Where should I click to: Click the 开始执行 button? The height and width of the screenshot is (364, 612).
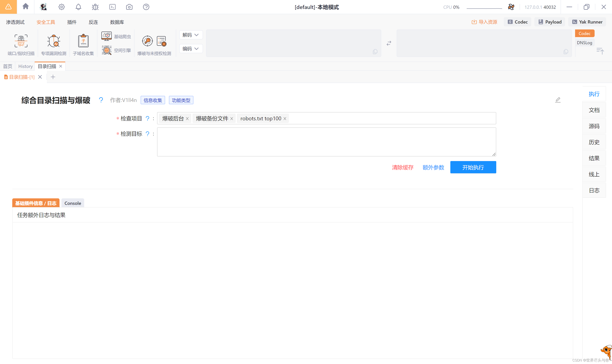(473, 167)
